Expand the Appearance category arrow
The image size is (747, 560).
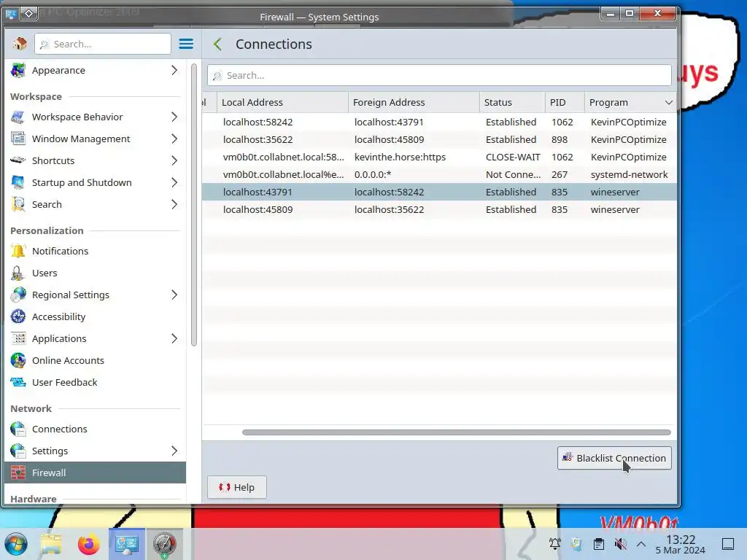click(x=174, y=71)
